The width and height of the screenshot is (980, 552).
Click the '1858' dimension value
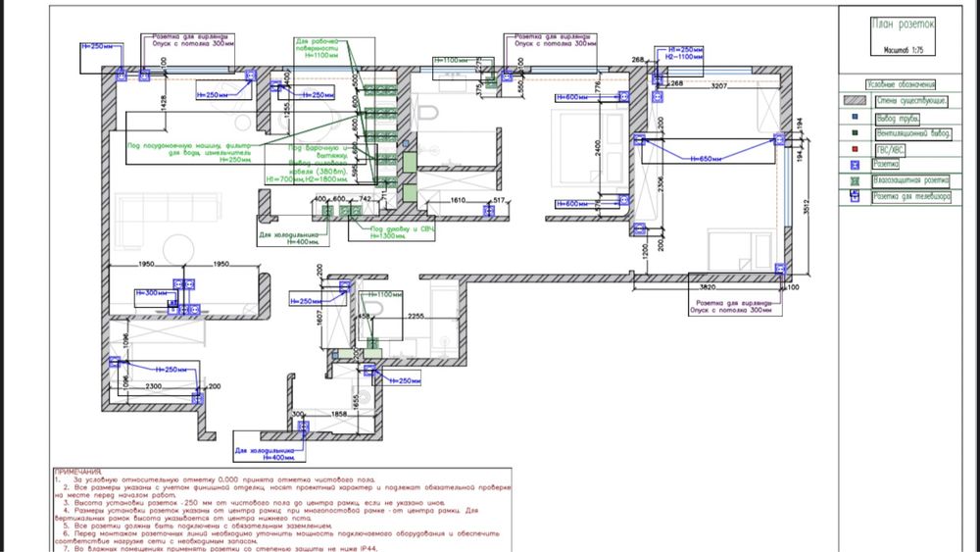(x=339, y=414)
